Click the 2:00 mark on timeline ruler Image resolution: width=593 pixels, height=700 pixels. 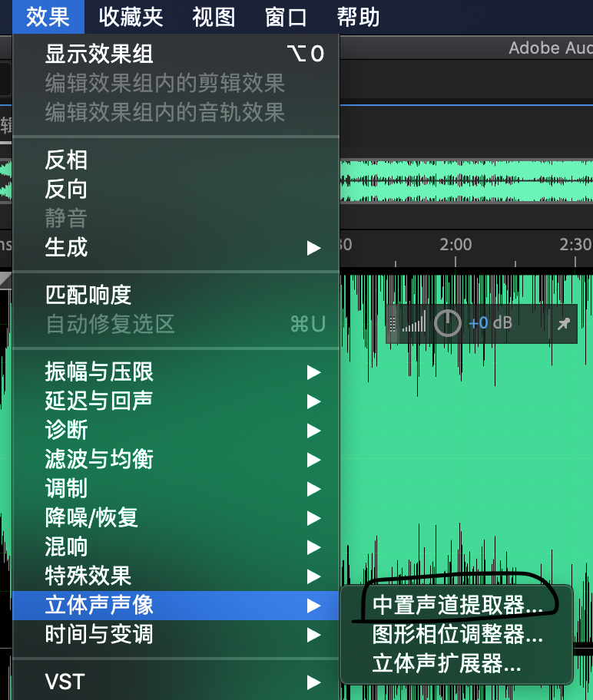[456, 244]
